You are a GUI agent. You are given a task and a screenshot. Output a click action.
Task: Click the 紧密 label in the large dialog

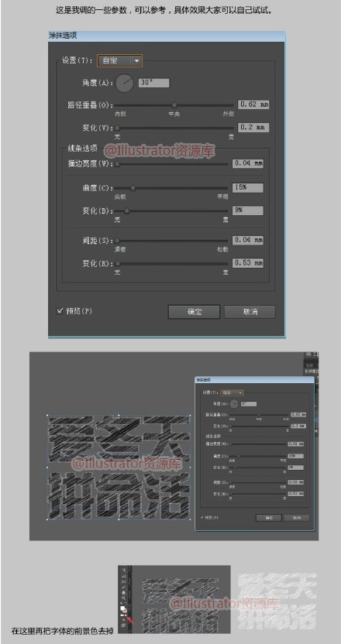tap(119, 249)
